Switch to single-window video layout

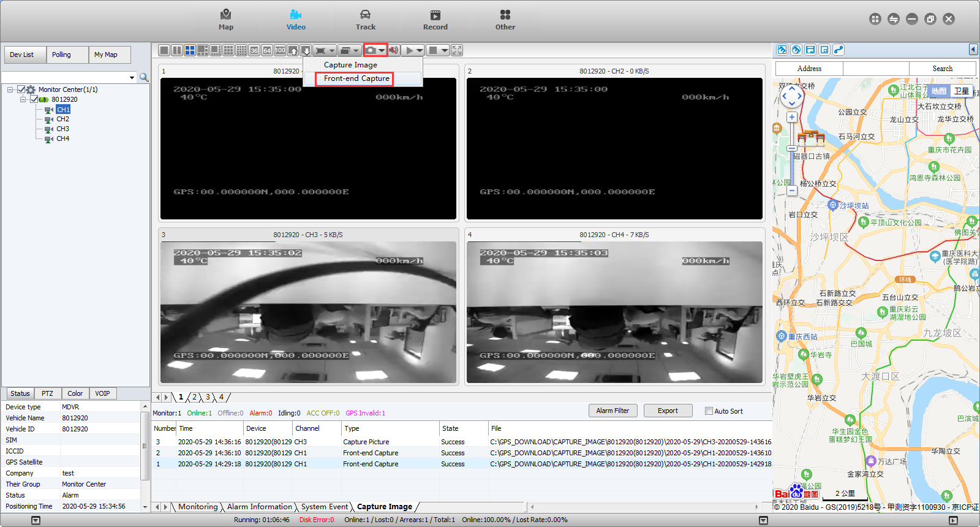(x=164, y=50)
